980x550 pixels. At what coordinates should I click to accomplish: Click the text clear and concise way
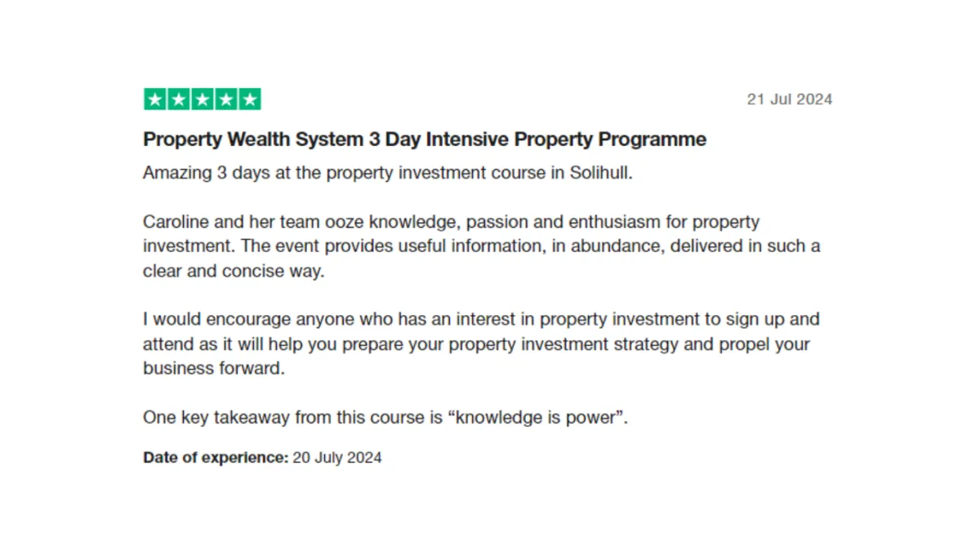[x=234, y=272]
